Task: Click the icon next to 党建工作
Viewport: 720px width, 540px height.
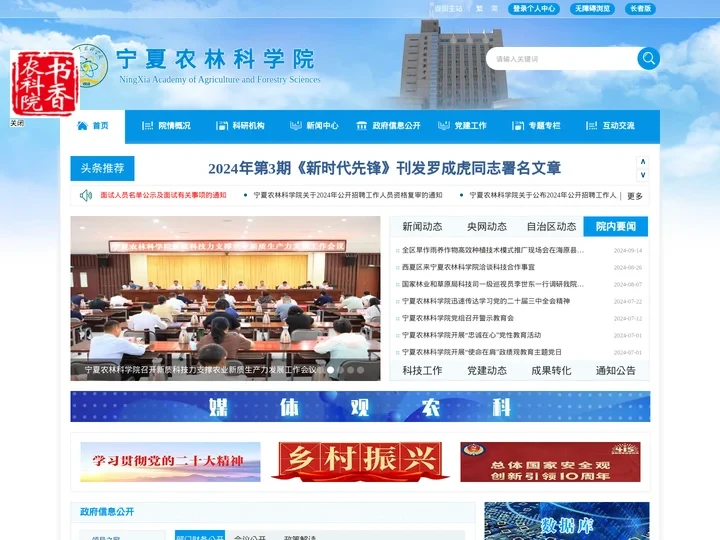Action: coord(444,125)
